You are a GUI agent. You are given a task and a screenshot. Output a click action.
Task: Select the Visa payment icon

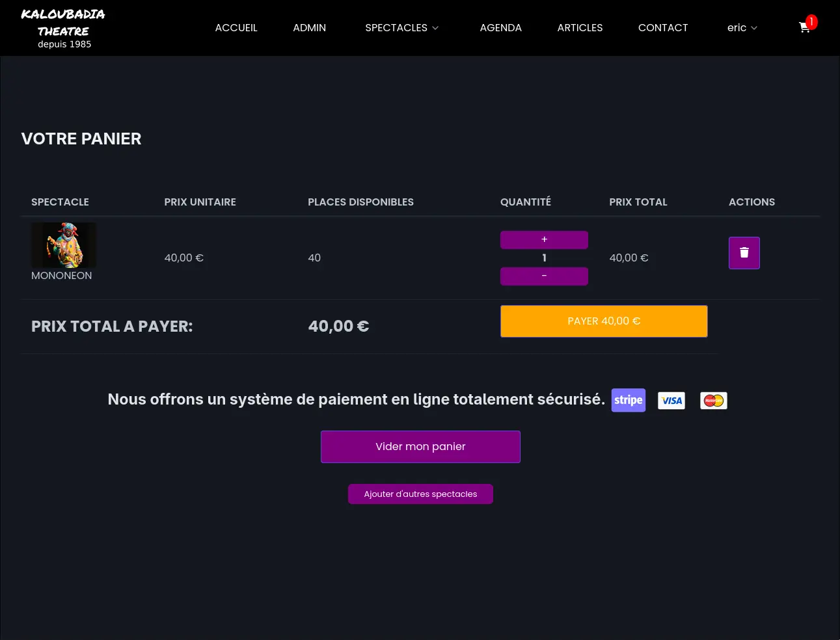point(671,400)
